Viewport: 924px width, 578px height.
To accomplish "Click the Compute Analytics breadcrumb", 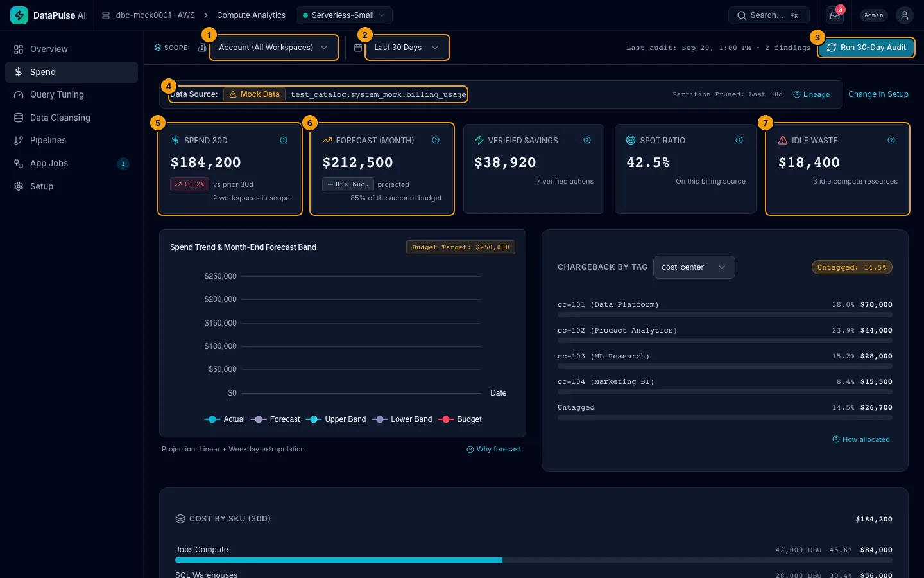I will (x=251, y=15).
